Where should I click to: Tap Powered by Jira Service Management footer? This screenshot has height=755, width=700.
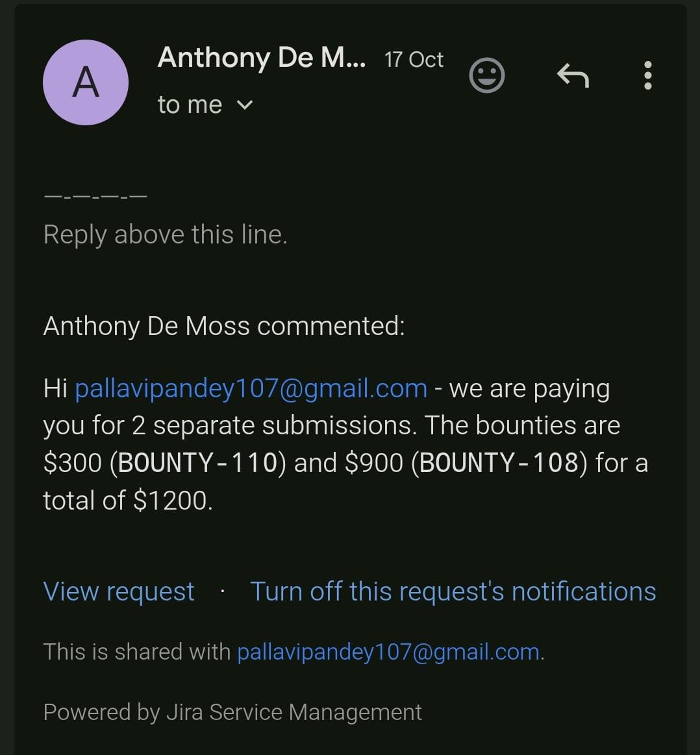coord(232,712)
